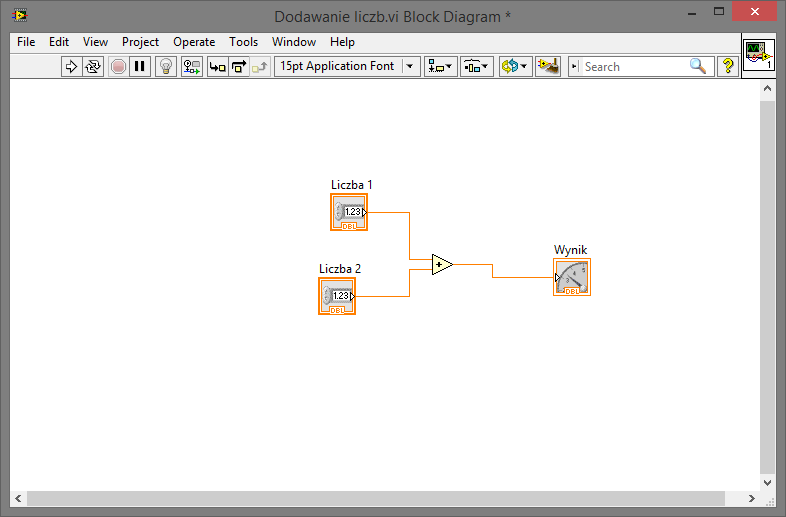Click the Step Into button

tap(217, 67)
